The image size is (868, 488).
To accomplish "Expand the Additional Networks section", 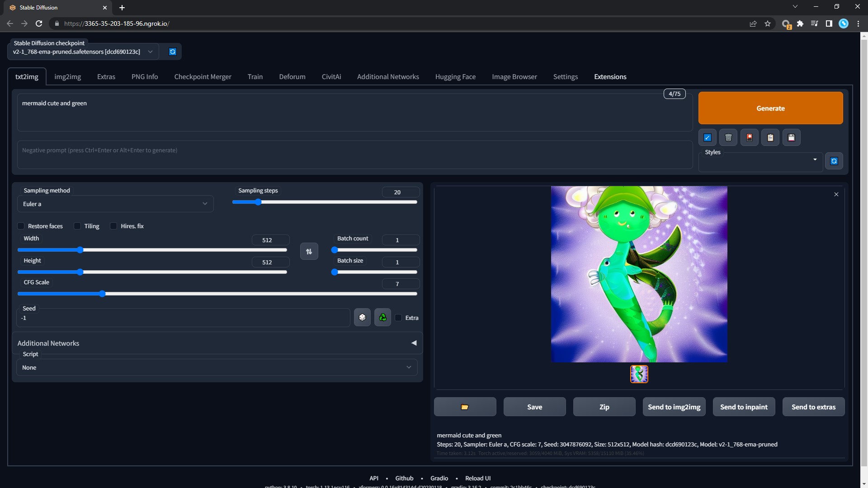I will pyautogui.click(x=217, y=343).
